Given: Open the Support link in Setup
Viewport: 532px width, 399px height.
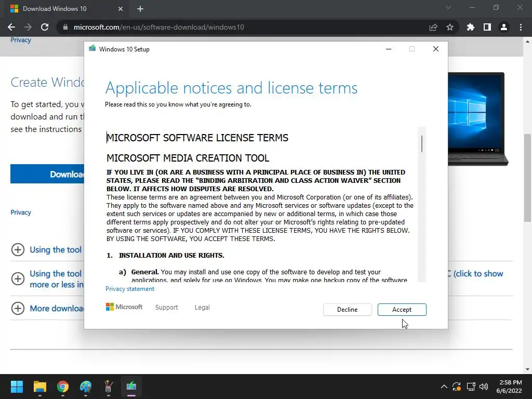Looking at the screenshot, I should (167, 308).
